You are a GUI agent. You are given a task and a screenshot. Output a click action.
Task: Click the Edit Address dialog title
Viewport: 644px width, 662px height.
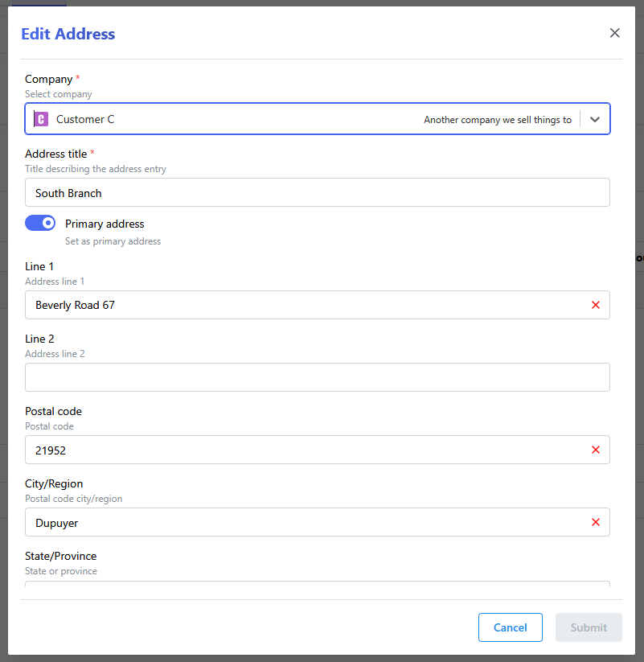(68, 34)
